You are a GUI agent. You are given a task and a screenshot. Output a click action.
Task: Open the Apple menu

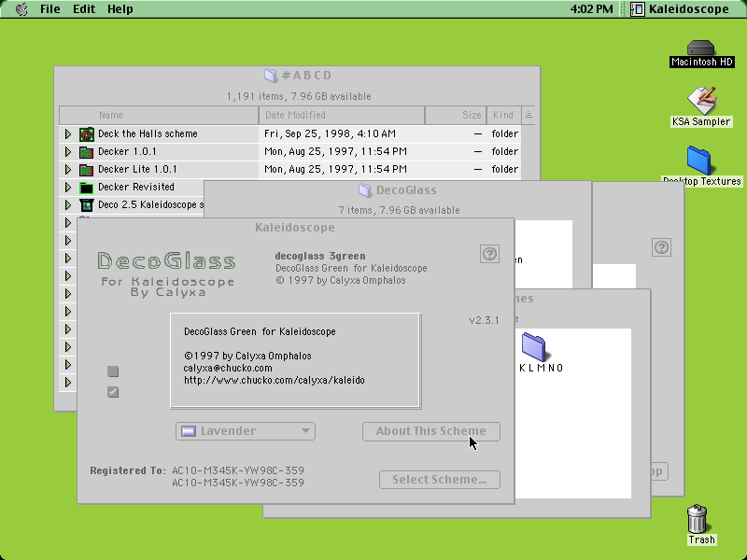click(x=21, y=9)
